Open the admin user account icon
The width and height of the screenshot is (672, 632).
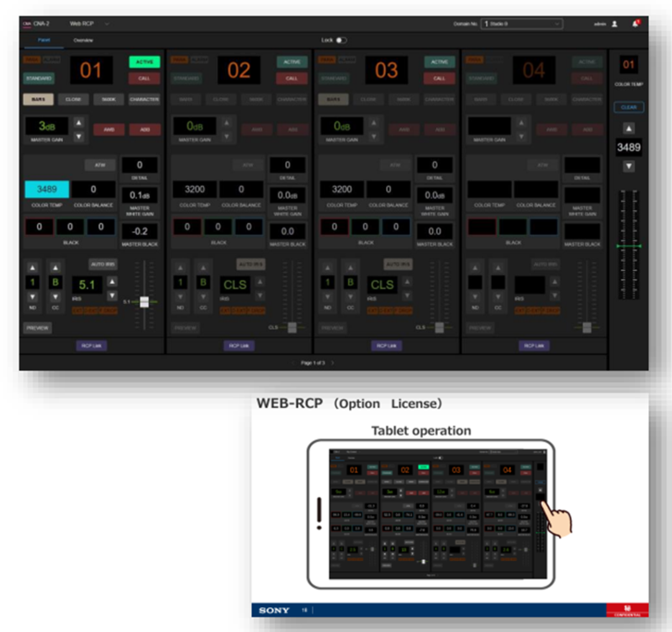pyautogui.click(x=615, y=24)
